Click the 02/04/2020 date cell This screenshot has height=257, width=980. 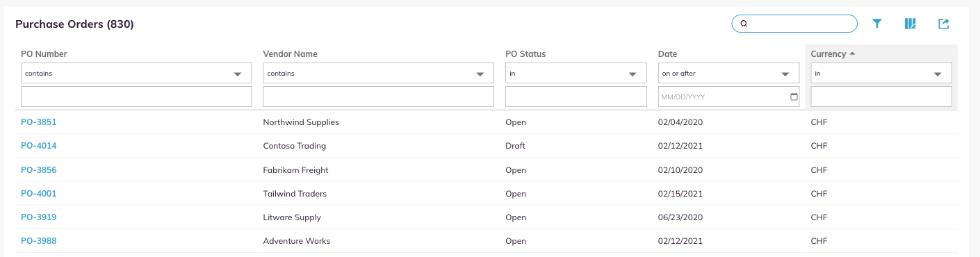pos(680,122)
